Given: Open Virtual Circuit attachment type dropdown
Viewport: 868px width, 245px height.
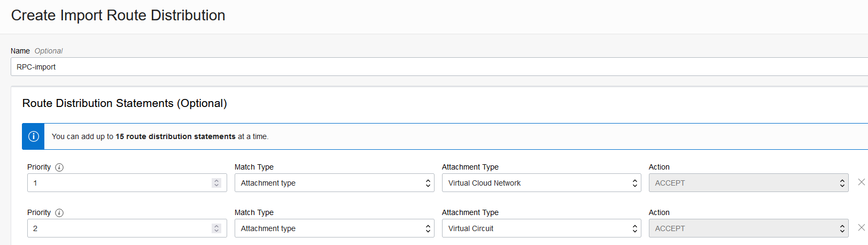Looking at the screenshot, I should (541, 228).
